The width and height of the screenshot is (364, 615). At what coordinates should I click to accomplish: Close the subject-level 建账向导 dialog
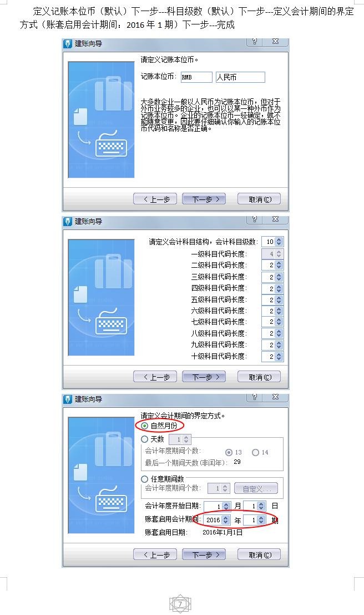(x=276, y=219)
